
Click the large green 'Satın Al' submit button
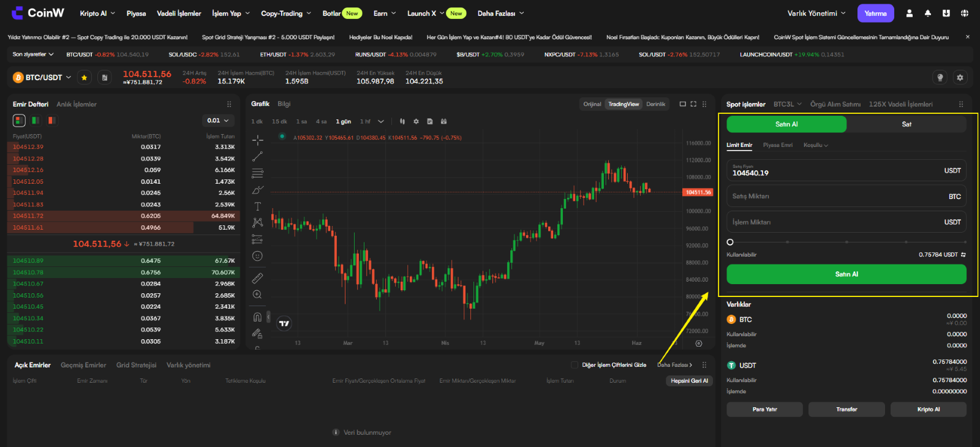coord(846,274)
